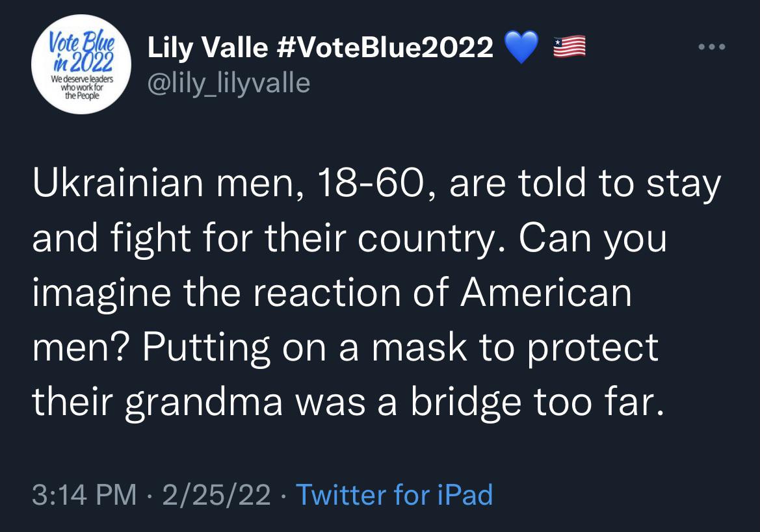Click the @lily_lilyvalle handle
Screen dimensions: 760x532
tap(228, 83)
